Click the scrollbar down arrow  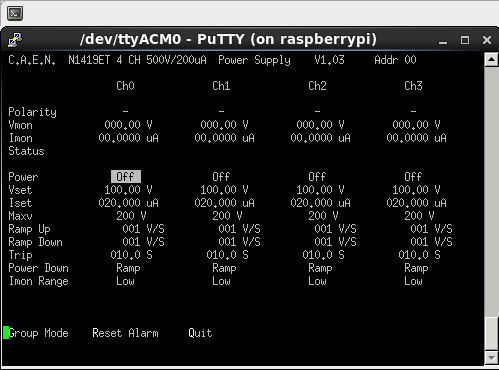coord(491,359)
